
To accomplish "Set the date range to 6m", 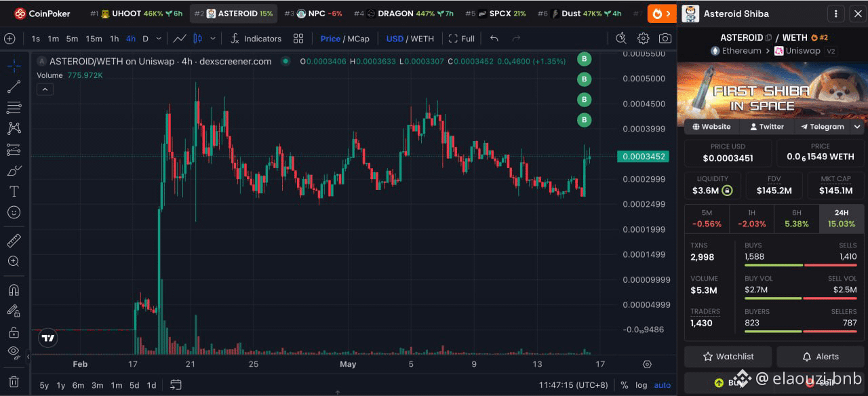I will tap(78, 385).
